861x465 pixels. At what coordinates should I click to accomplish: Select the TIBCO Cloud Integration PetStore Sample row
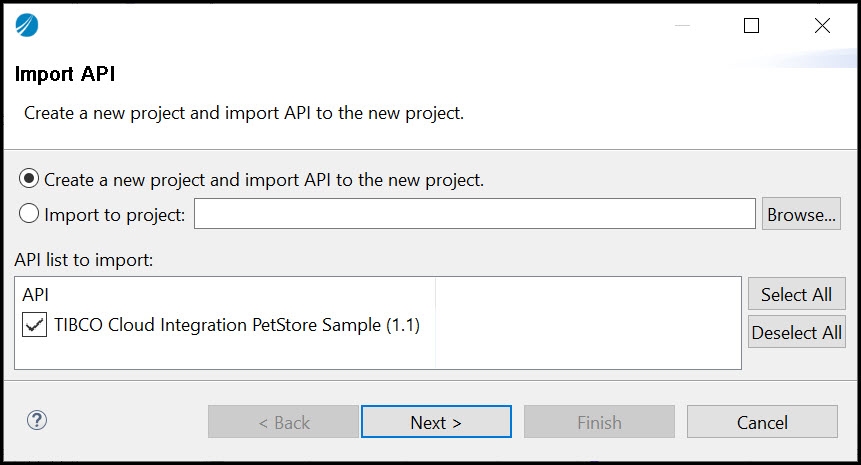(x=236, y=325)
